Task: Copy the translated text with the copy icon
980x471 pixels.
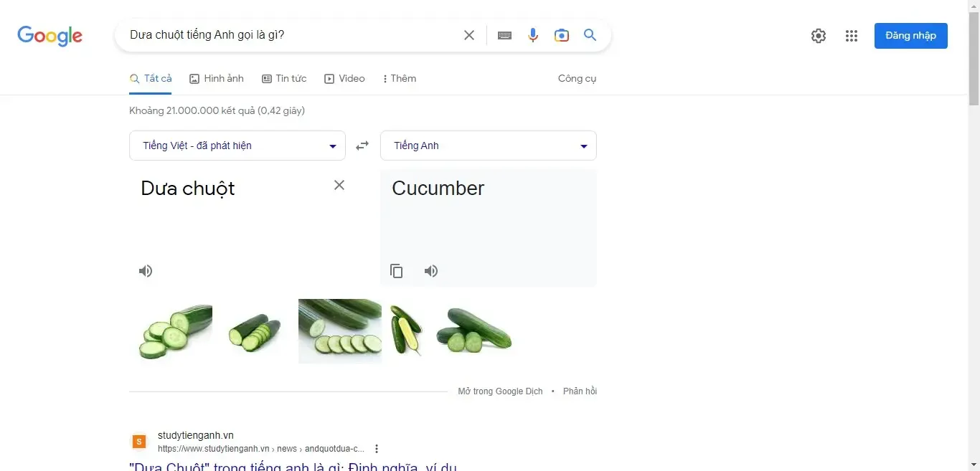Action: tap(397, 271)
